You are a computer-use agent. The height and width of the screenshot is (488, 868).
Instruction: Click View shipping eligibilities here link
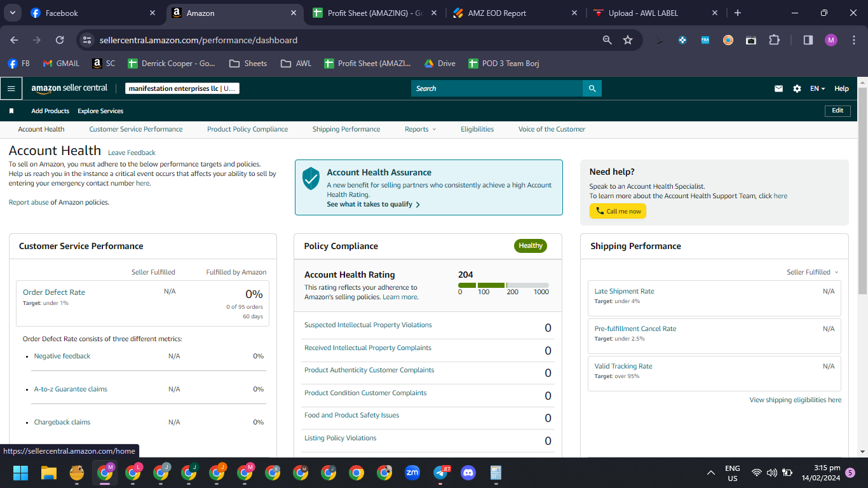796,400
